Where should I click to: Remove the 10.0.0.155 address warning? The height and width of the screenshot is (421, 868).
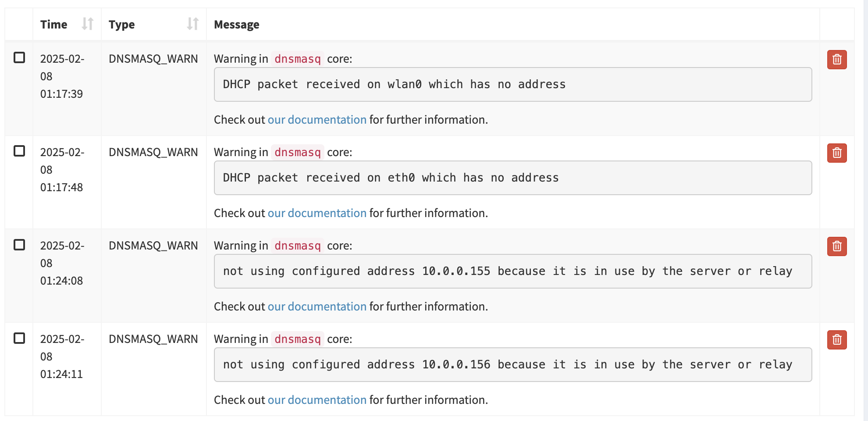pyautogui.click(x=837, y=246)
